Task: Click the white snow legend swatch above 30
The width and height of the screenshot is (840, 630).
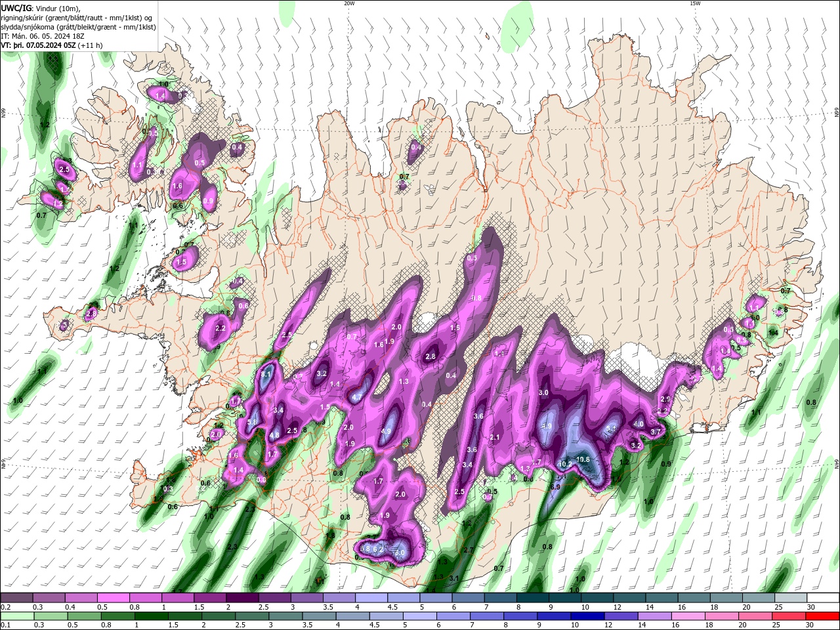Action: [x=822, y=598]
